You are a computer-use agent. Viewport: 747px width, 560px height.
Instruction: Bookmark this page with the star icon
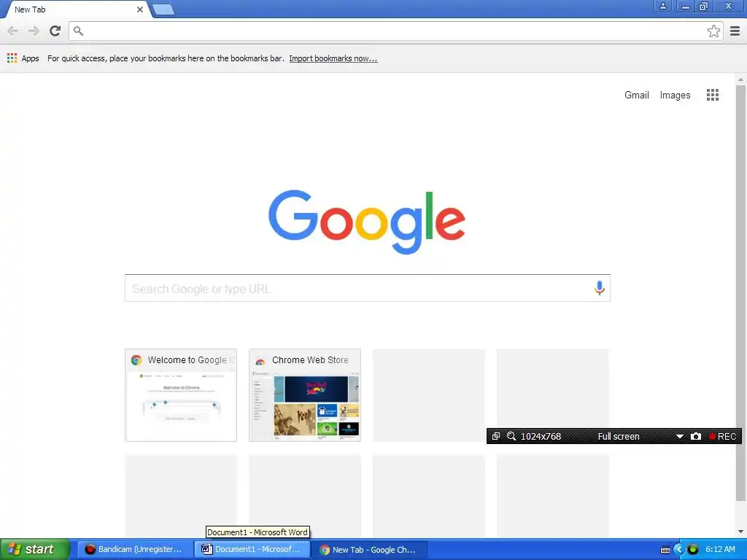point(713,31)
